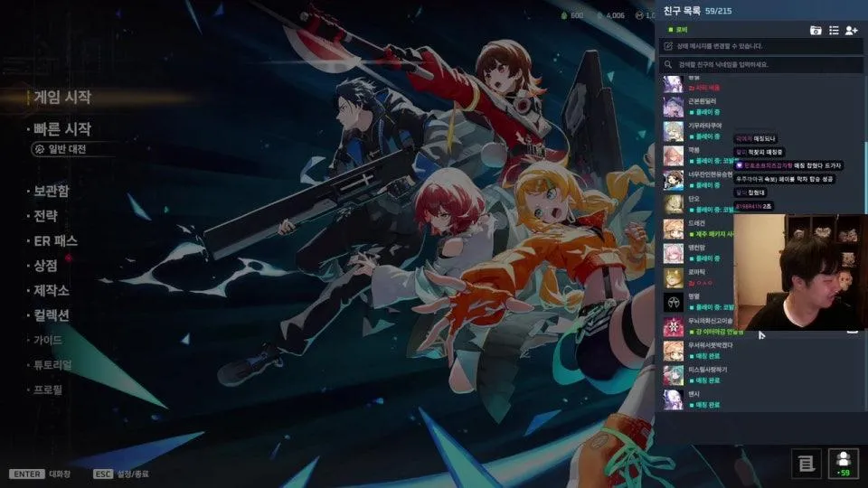The image size is (868, 488).
Task: Click the ESC 설정/종료 settings hint
Action: [x=121, y=474]
